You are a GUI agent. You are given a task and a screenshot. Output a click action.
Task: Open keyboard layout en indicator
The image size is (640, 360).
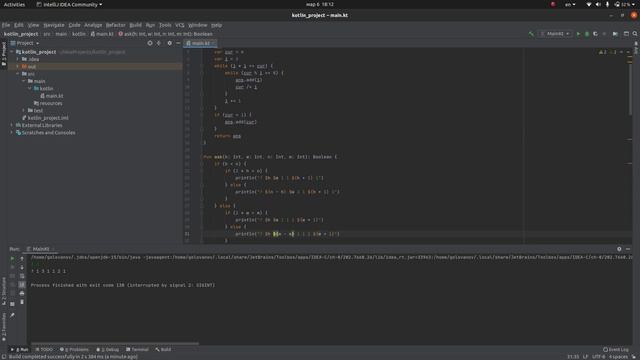pos(570,4)
